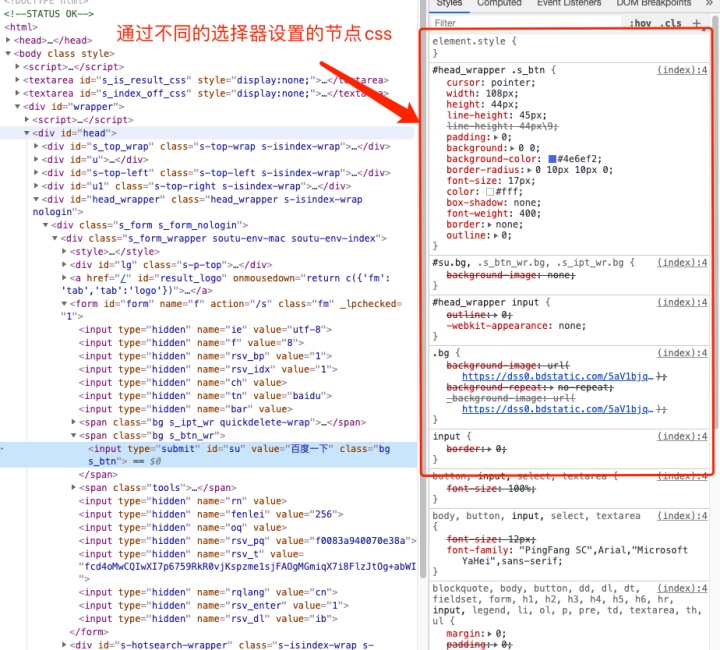This screenshot has height=650, width=720.
Task: Open (index):4 source link for #head_wrapper .s_btn
Action: click(682, 70)
